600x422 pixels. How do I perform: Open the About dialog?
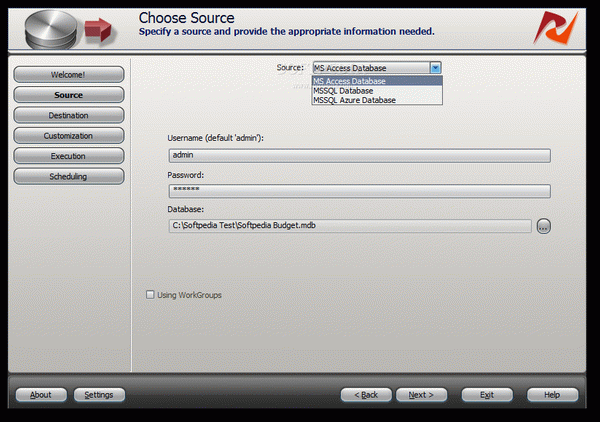(41, 395)
